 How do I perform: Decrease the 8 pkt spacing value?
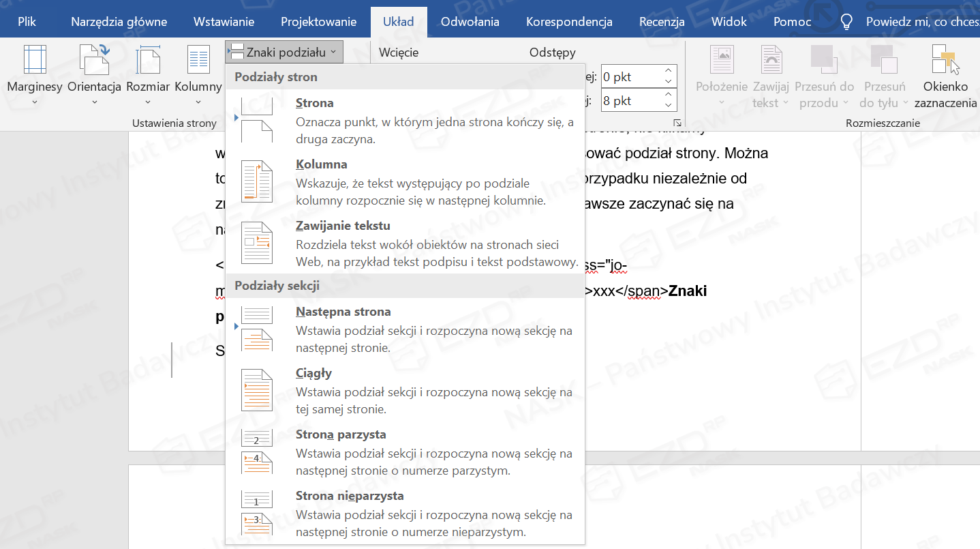(x=669, y=106)
